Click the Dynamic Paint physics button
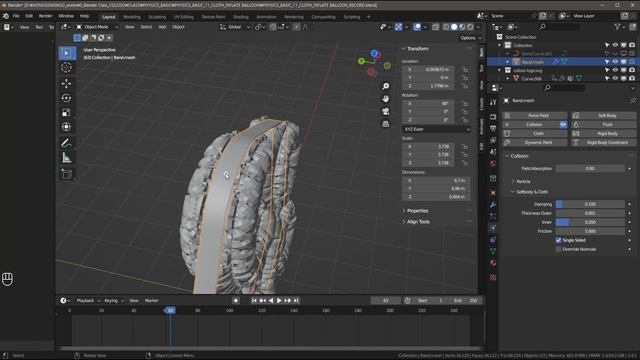Screen dimensions: 640x360 point(535,142)
